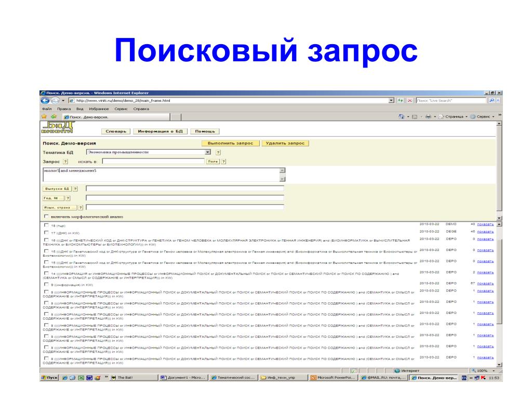Open help icon next to Запрос label
This screenshot has height=399, width=532.
(x=65, y=162)
